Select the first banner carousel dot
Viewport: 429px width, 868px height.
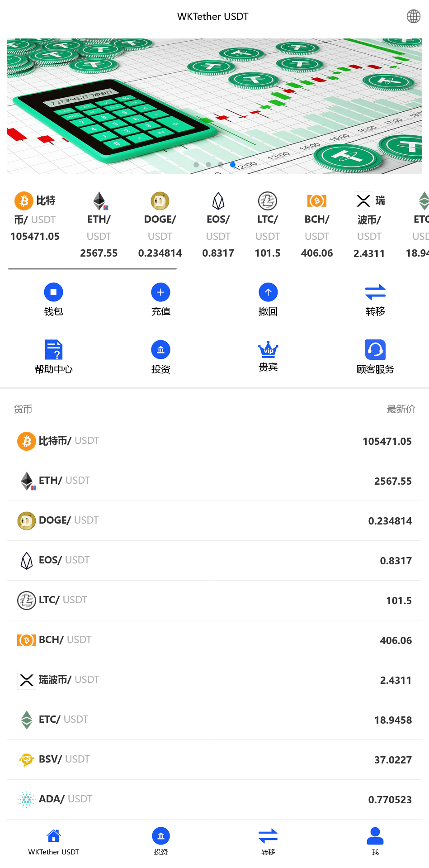pos(196,165)
